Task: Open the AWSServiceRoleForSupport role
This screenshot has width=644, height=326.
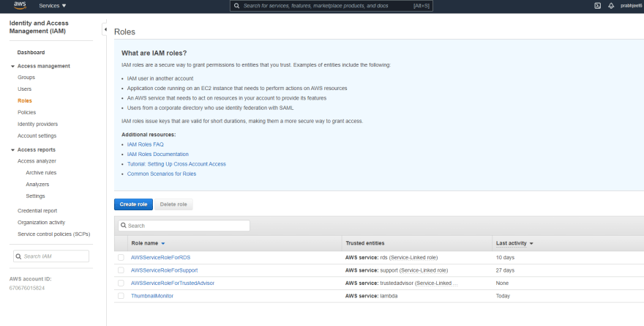Action: coord(164,270)
